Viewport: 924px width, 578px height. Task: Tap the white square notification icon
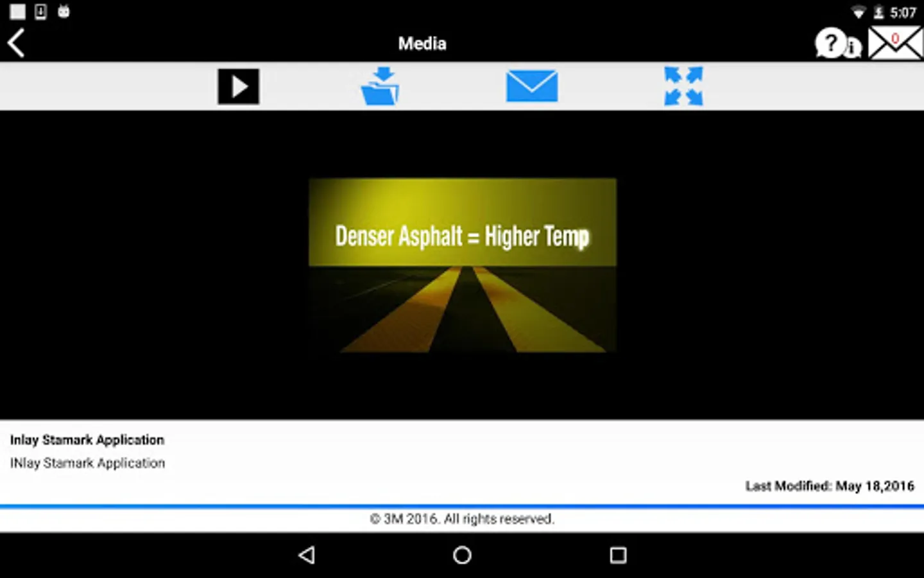point(17,12)
